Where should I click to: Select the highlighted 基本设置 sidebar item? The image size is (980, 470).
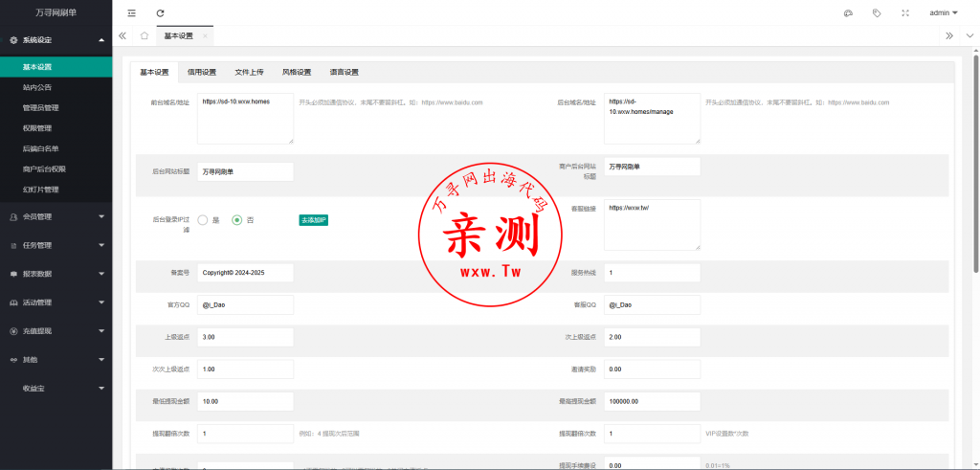click(56, 67)
